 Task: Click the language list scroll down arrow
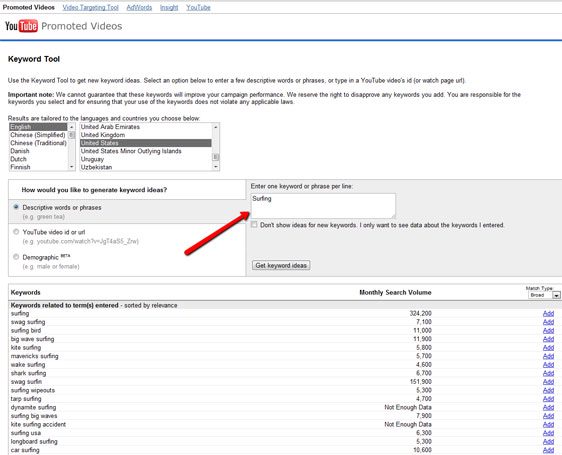(x=71, y=167)
